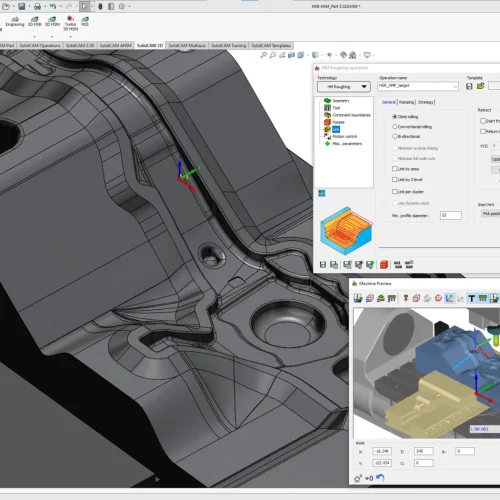
Task: Click the Undo arrow in quick access toolbar
Action: coord(53,6)
